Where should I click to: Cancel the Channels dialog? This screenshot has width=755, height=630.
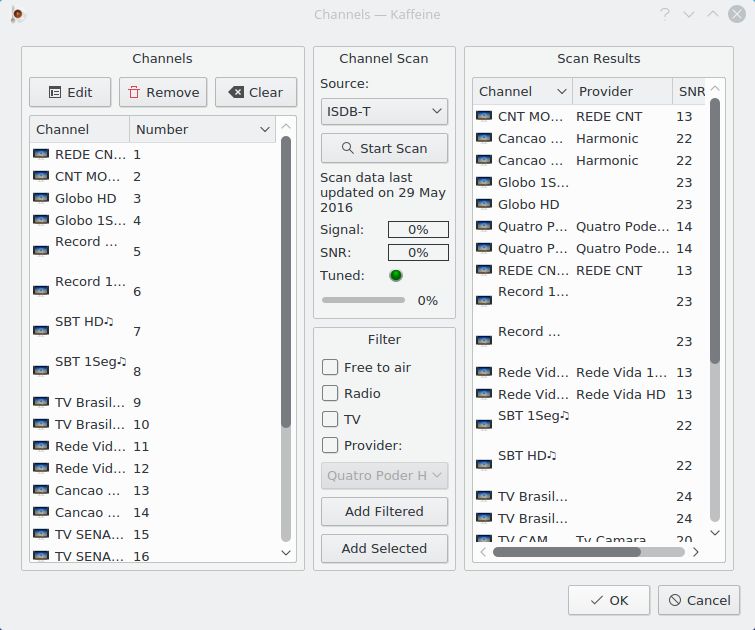click(699, 600)
